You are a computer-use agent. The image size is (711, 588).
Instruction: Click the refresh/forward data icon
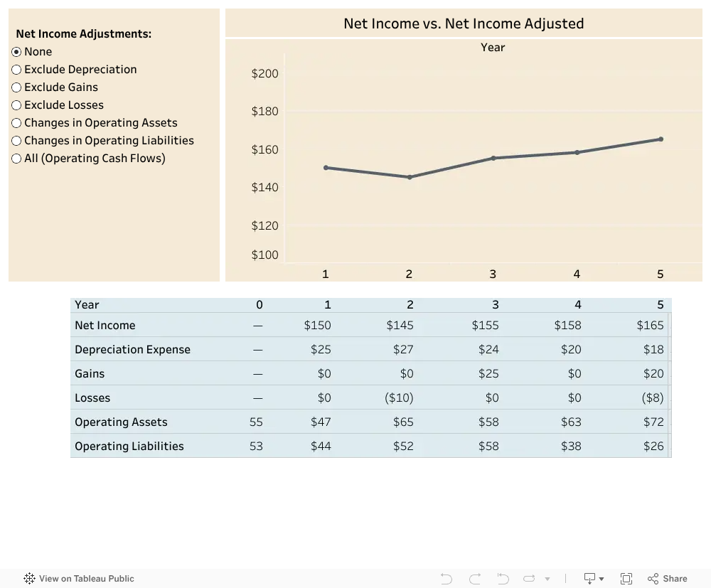pyautogui.click(x=529, y=579)
